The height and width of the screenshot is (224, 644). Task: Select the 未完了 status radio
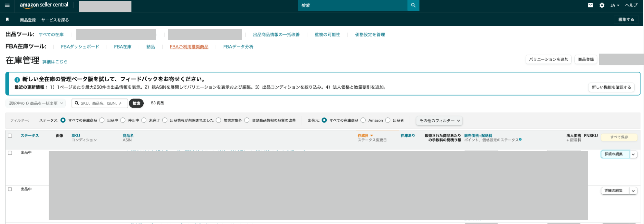[x=144, y=120]
